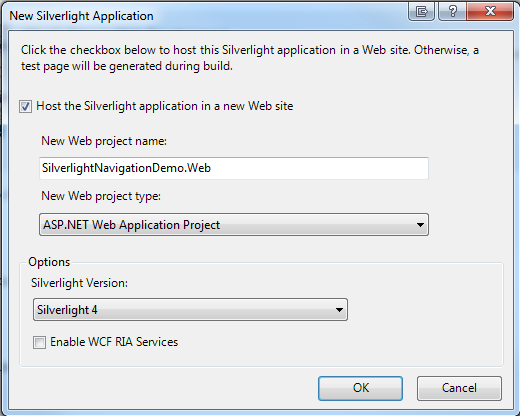520x416 pixels.
Task: Click the SilverlightNavigationDemo.Web name field
Action: click(x=234, y=168)
